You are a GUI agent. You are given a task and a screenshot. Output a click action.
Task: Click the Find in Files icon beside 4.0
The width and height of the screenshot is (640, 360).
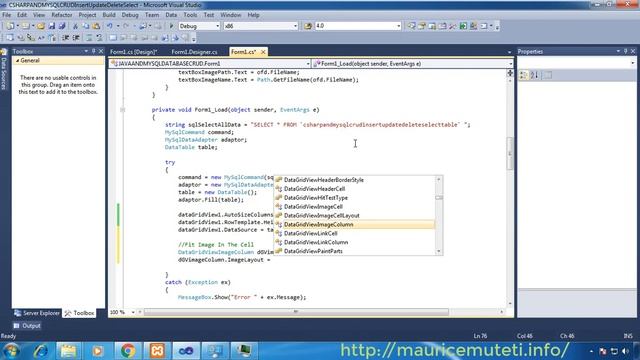308,26
